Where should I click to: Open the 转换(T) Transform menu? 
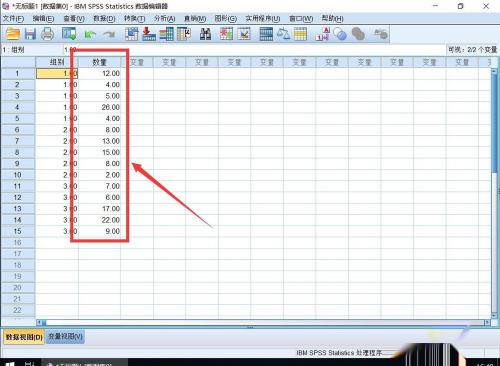[134, 19]
